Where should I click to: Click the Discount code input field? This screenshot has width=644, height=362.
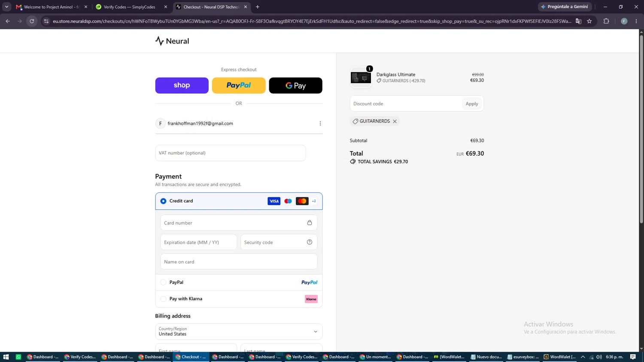(x=406, y=104)
